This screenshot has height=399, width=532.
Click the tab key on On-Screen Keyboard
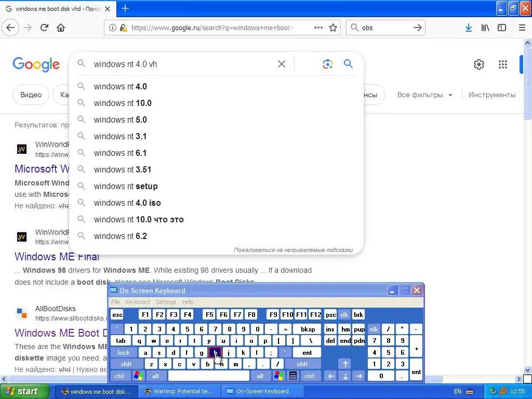(x=121, y=341)
